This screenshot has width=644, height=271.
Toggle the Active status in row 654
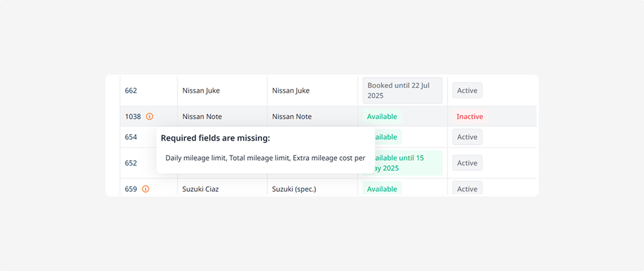(467, 137)
